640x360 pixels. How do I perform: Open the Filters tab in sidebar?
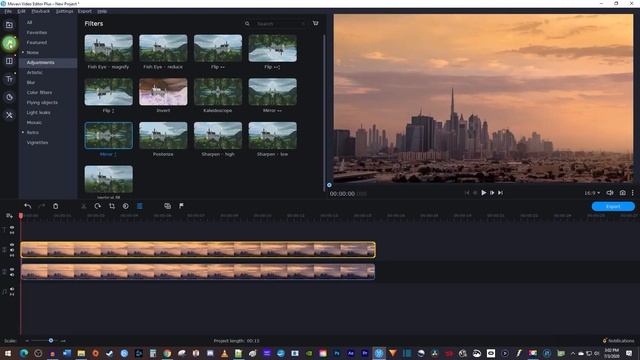(9, 43)
